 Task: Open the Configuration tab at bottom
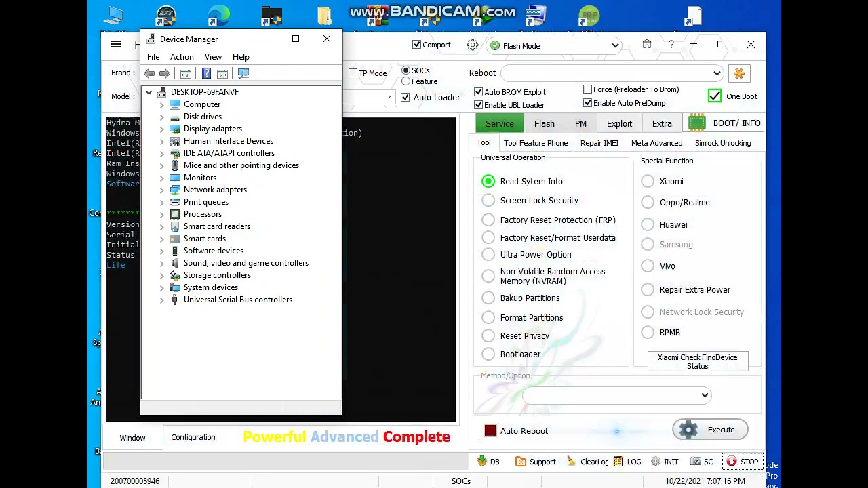coord(193,437)
